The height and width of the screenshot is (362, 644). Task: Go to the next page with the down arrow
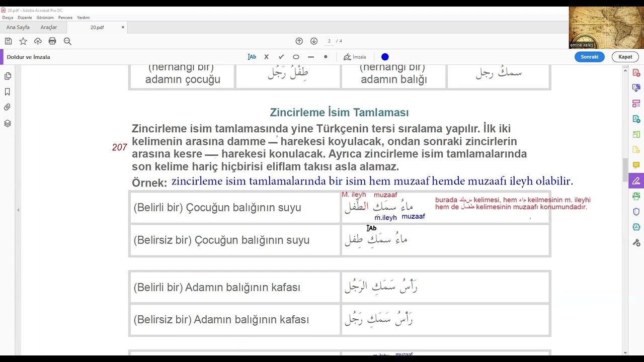[x=314, y=41]
